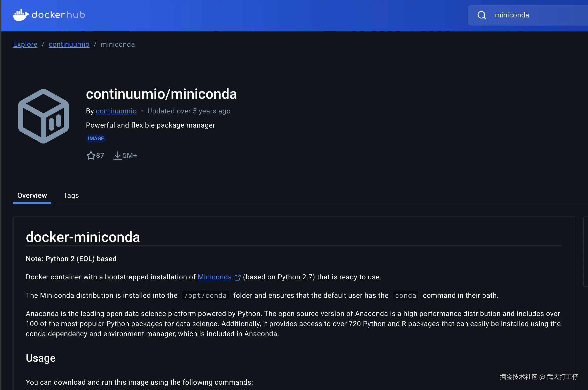588x390 pixels.
Task: Open the continuumio publisher link after By
Action: 116,111
